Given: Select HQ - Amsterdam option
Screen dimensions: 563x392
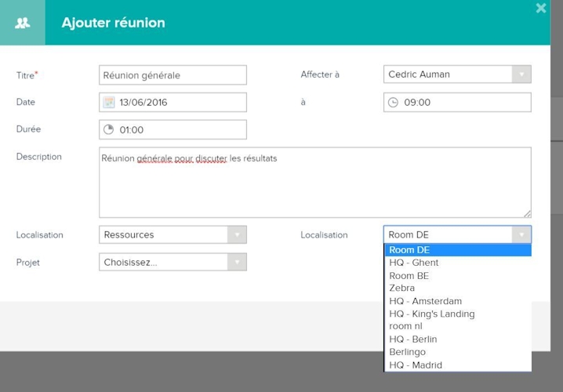Looking at the screenshot, I should pos(425,301).
